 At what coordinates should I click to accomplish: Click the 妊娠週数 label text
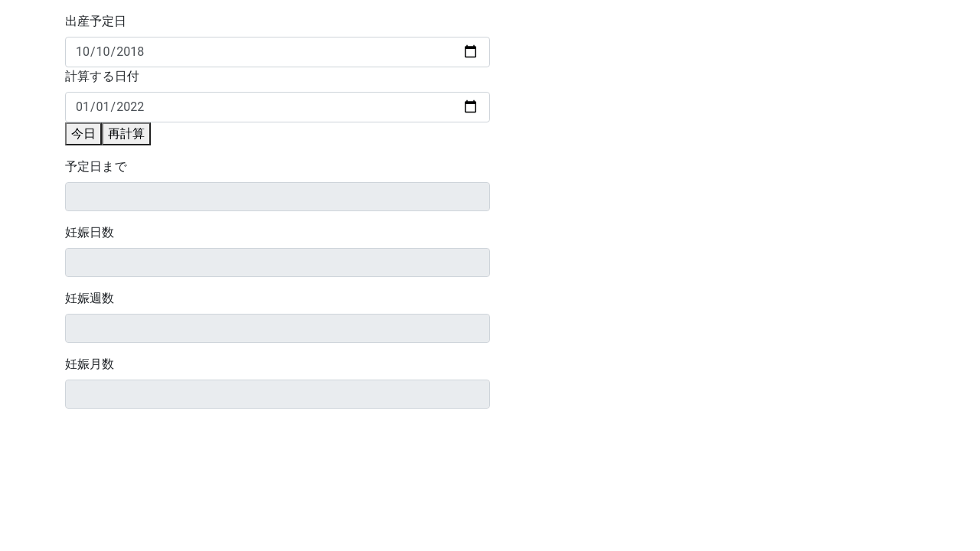pos(90,298)
